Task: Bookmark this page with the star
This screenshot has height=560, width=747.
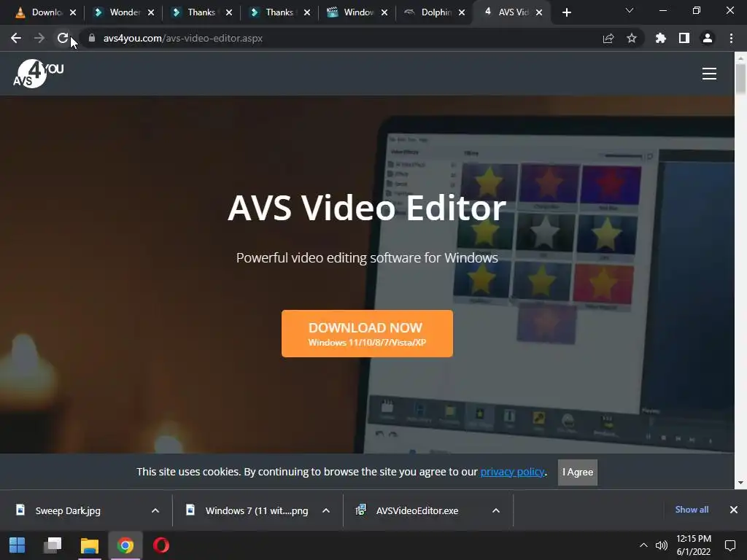Action: (632, 38)
